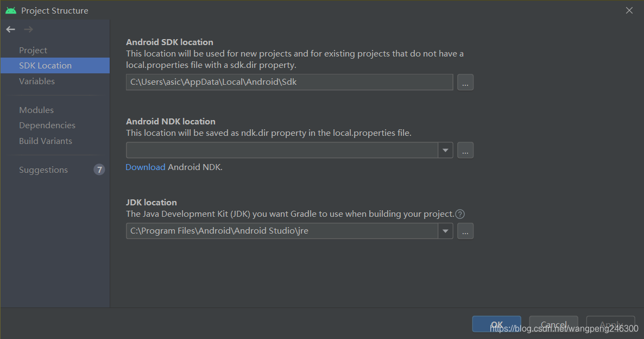Click the 'Android SDK location' heading
This screenshot has height=339, width=644.
pyautogui.click(x=169, y=42)
